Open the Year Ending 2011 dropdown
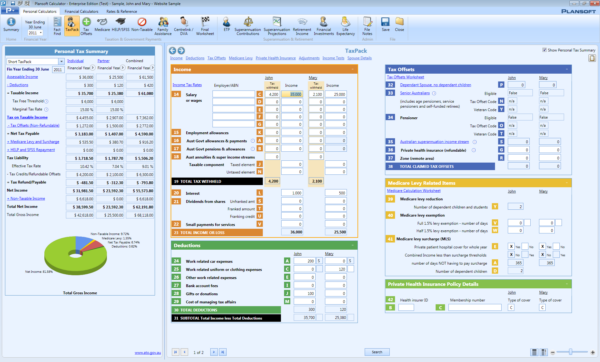 (41, 33)
